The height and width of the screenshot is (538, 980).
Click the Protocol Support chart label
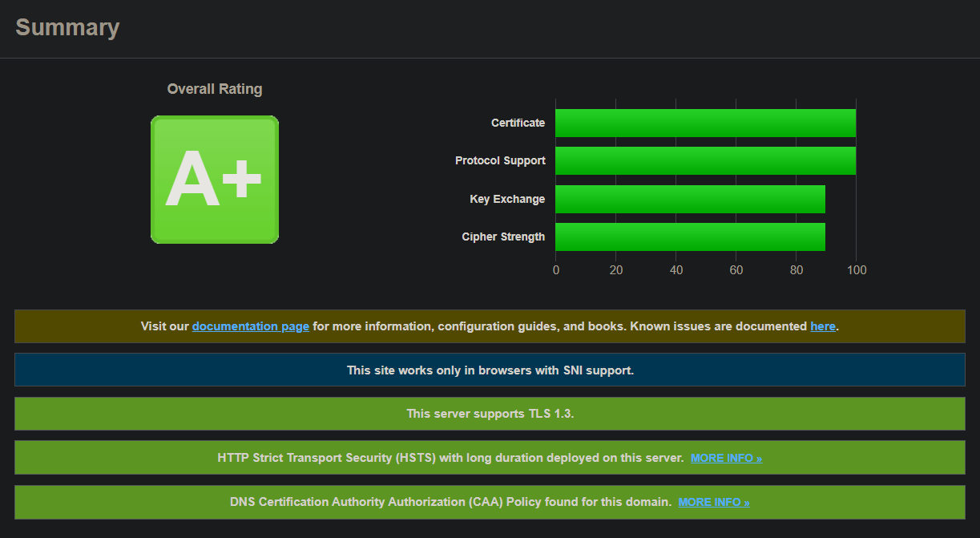point(500,160)
